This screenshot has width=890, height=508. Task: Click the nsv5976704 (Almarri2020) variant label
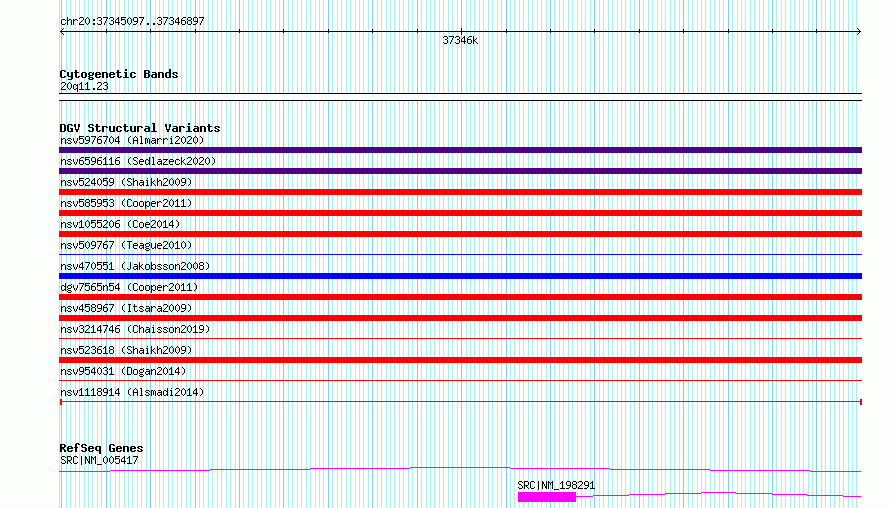pyautogui.click(x=132, y=140)
